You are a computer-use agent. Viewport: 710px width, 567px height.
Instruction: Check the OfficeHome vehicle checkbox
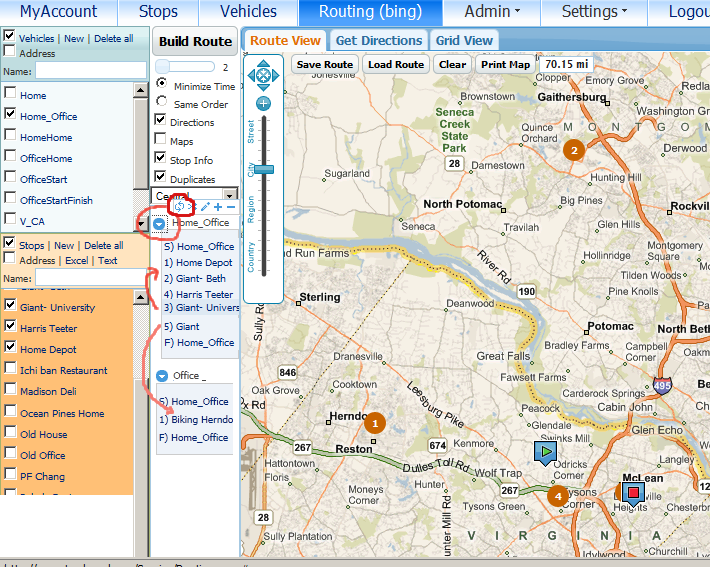[10, 155]
